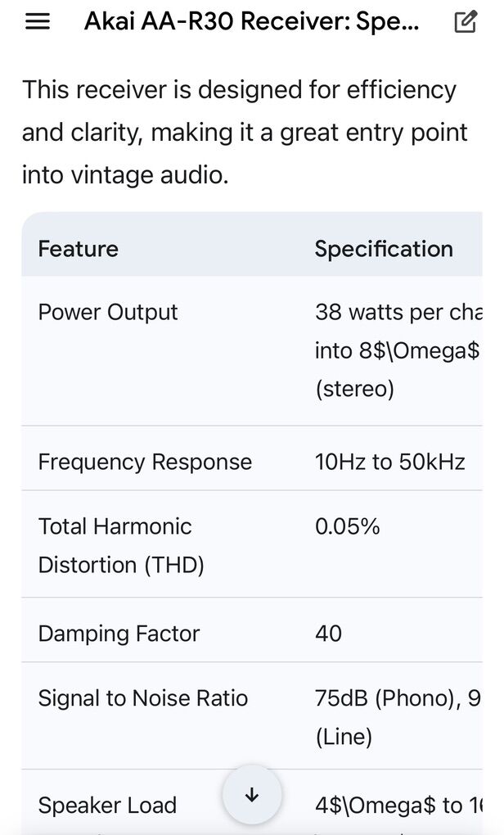Tap the Akai AA-R30 Receiver conversation title
Screen dimensions: 504x835
point(251,22)
